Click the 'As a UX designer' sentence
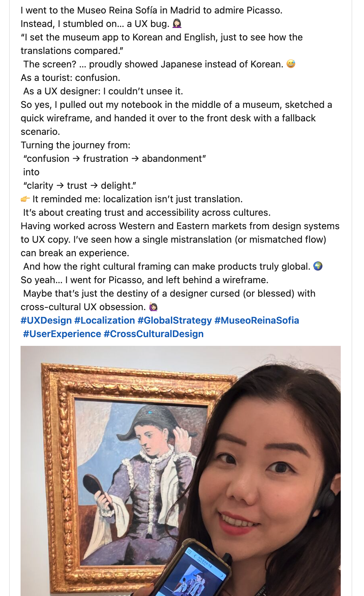The width and height of the screenshot is (364, 596). 103,91
